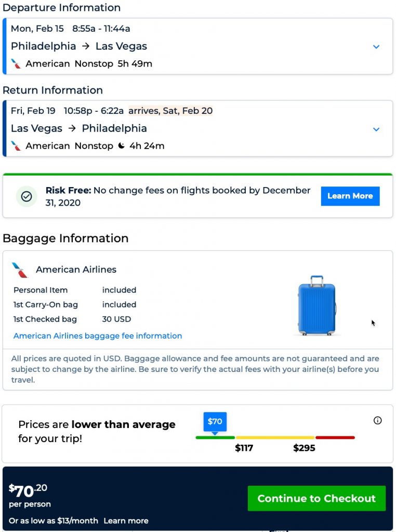Click the Risk Free checkmark icon
The height and width of the screenshot is (532, 396).
27,197
